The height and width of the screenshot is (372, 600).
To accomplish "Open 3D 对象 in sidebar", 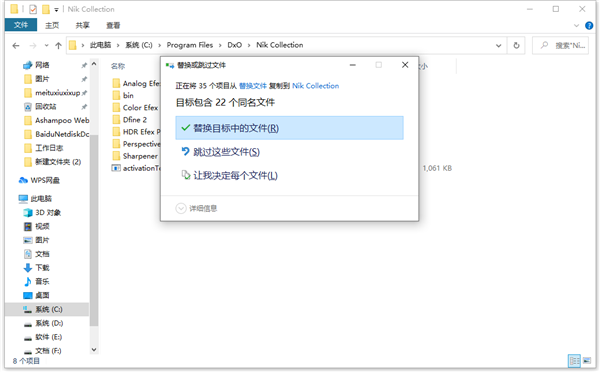I will (48, 212).
